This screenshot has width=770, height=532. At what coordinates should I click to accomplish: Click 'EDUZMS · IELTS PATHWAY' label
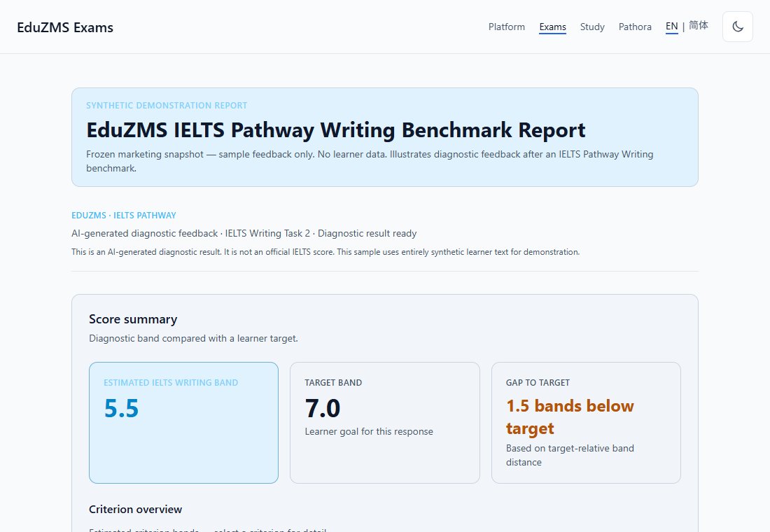124,216
